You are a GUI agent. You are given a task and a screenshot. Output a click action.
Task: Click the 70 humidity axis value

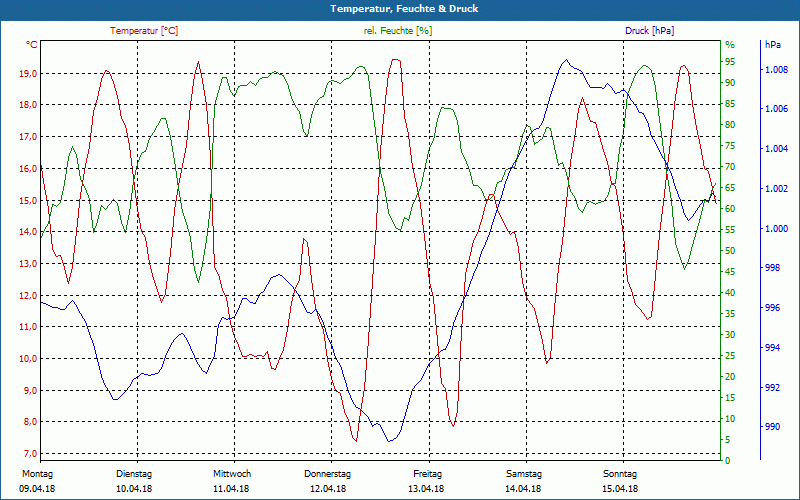pyautogui.click(x=730, y=167)
